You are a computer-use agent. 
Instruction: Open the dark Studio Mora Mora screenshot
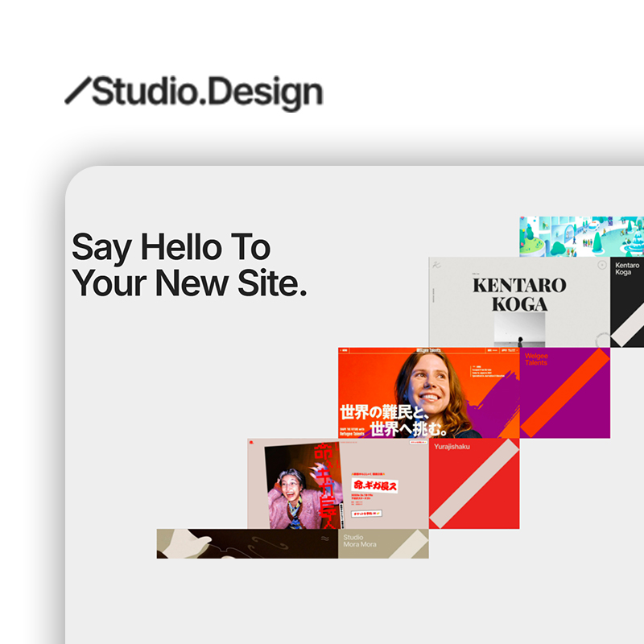point(247,543)
